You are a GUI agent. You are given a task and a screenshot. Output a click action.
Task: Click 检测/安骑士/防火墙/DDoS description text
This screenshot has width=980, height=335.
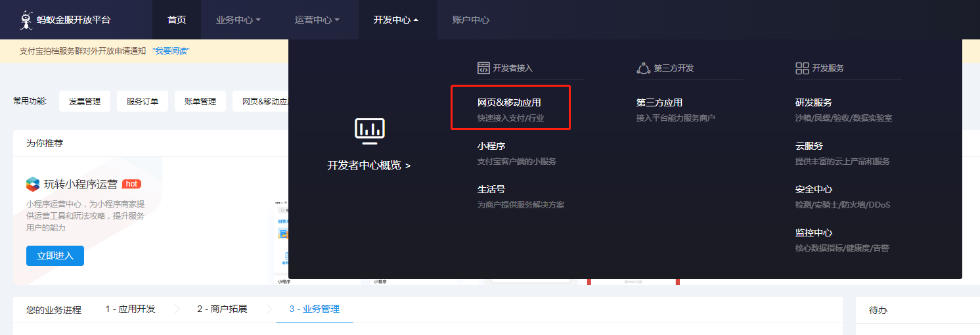click(843, 205)
